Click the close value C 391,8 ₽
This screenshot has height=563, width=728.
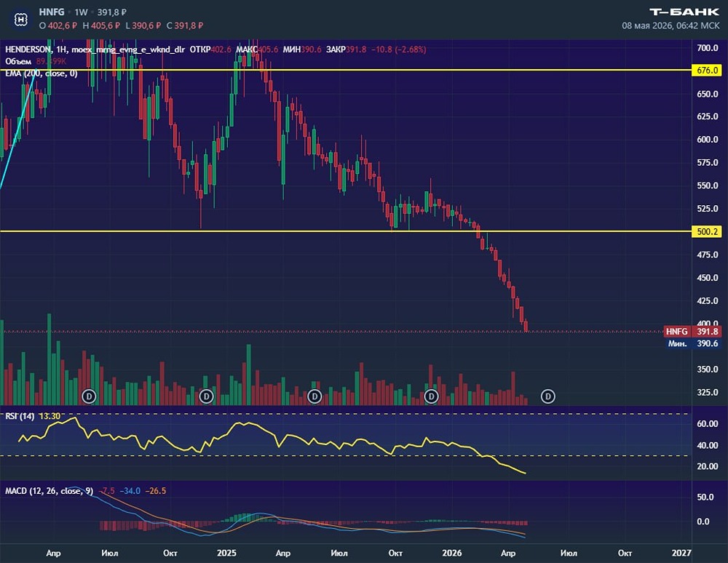[x=185, y=25]
